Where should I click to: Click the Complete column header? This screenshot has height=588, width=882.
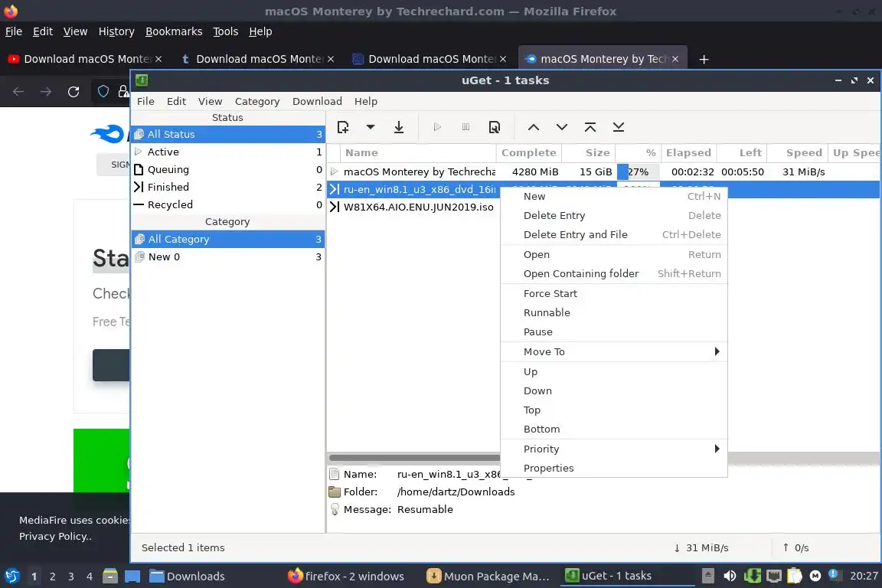tap(529, 152)
